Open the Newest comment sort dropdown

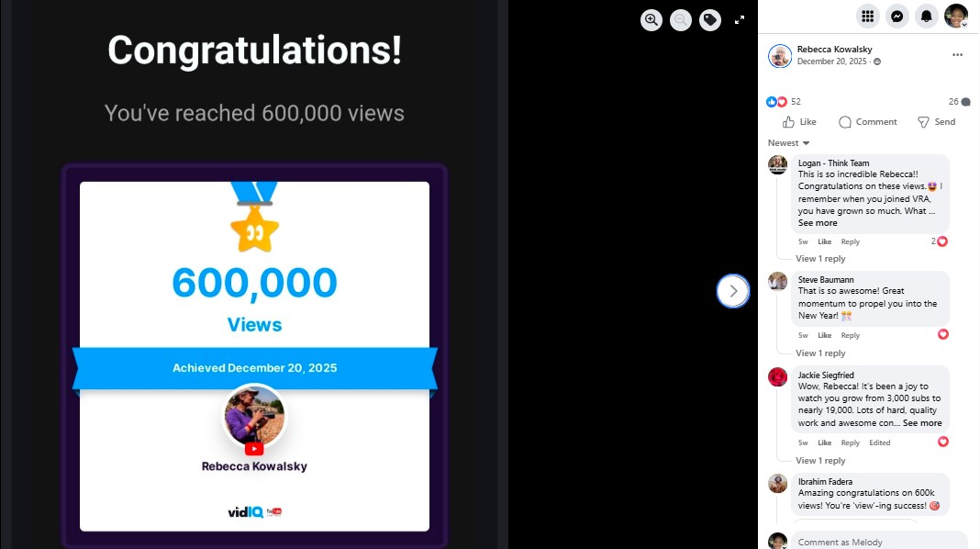(x=789, y=143)
